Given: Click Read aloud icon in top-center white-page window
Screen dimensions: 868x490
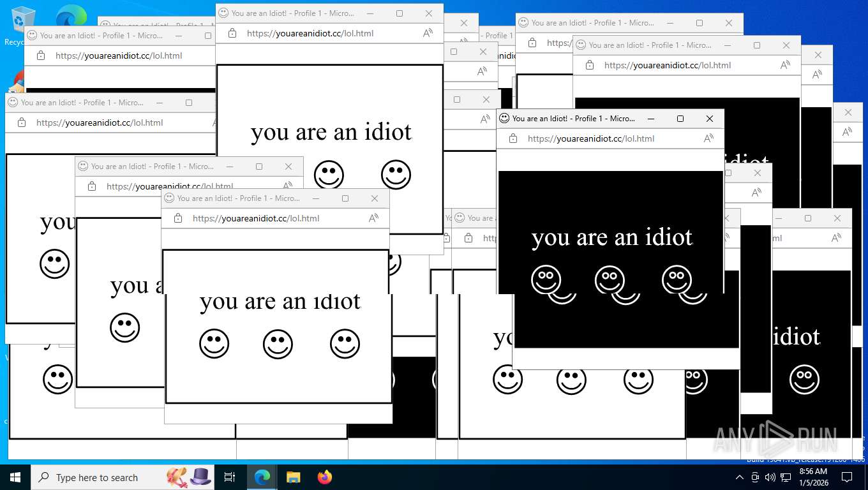Looking at the screenshot, I should (x=428, y=33).
